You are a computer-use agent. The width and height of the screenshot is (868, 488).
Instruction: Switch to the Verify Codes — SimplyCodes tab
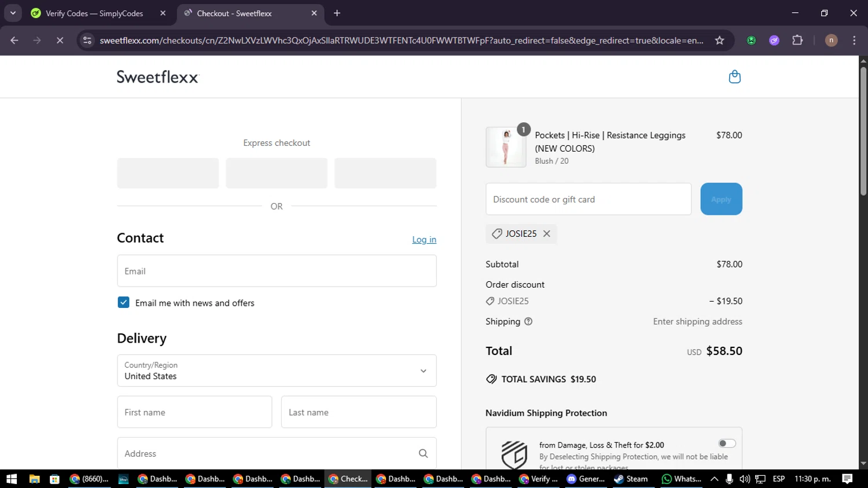pos(94,13)
